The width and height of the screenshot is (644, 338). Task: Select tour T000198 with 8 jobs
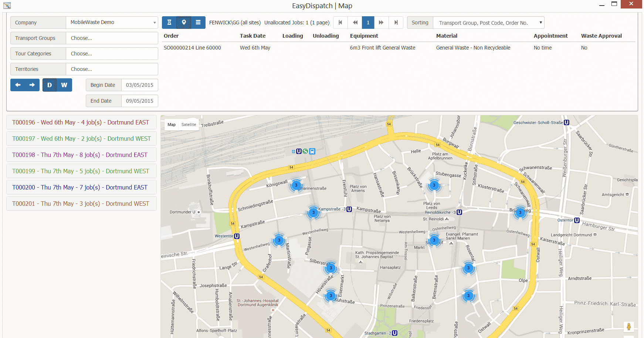click(81, 155)
